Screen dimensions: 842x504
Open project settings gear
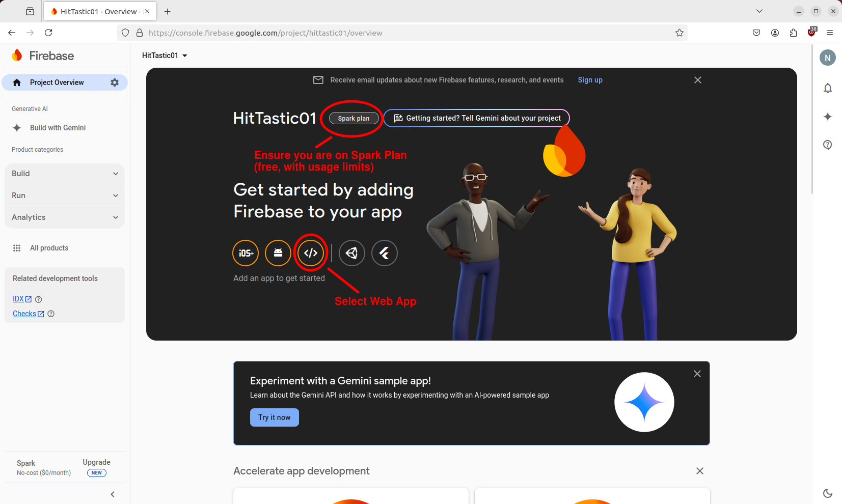pyautogui.click(x=114, y=82)
